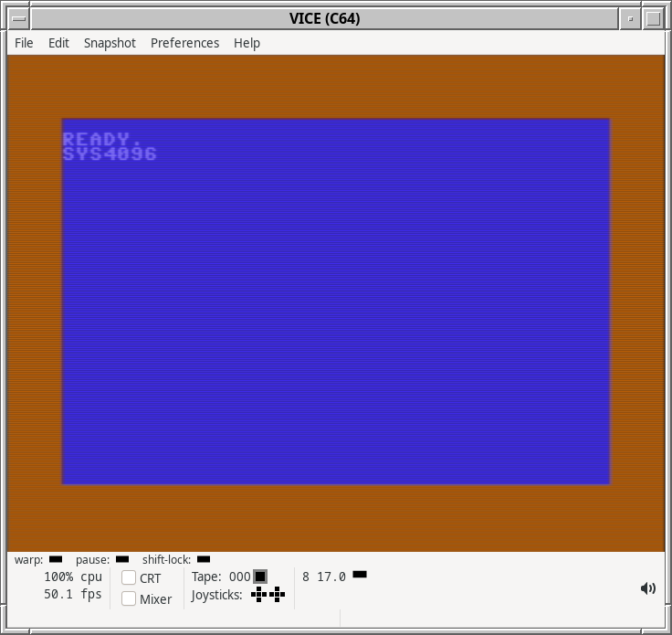This screenshot has width=672, height=635.
Task: Click the drive number '8' label
Action: [x=306, y=577]
